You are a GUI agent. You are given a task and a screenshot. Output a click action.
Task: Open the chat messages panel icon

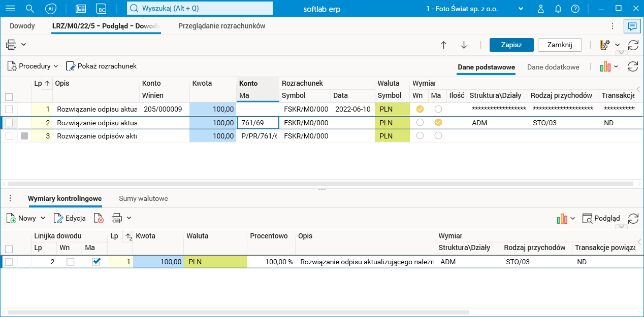(x=632, y=26)
